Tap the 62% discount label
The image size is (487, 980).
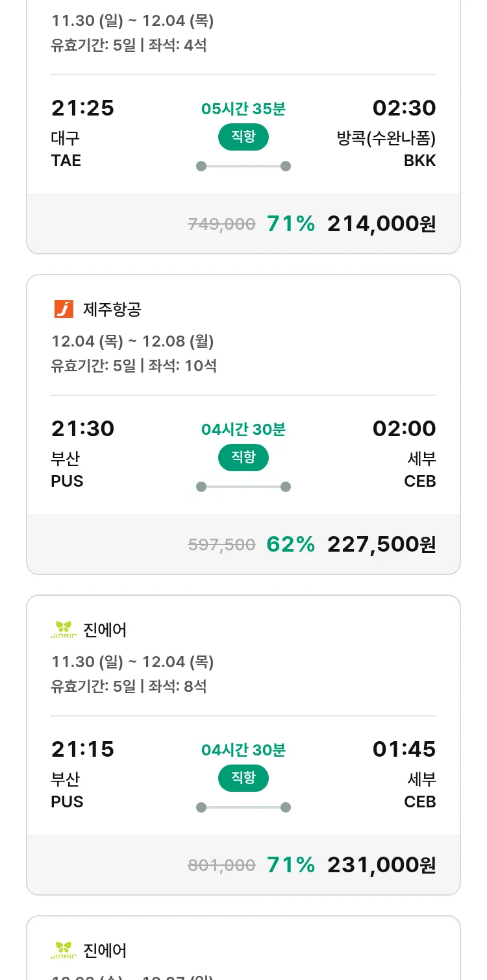(x=290, y=545)
